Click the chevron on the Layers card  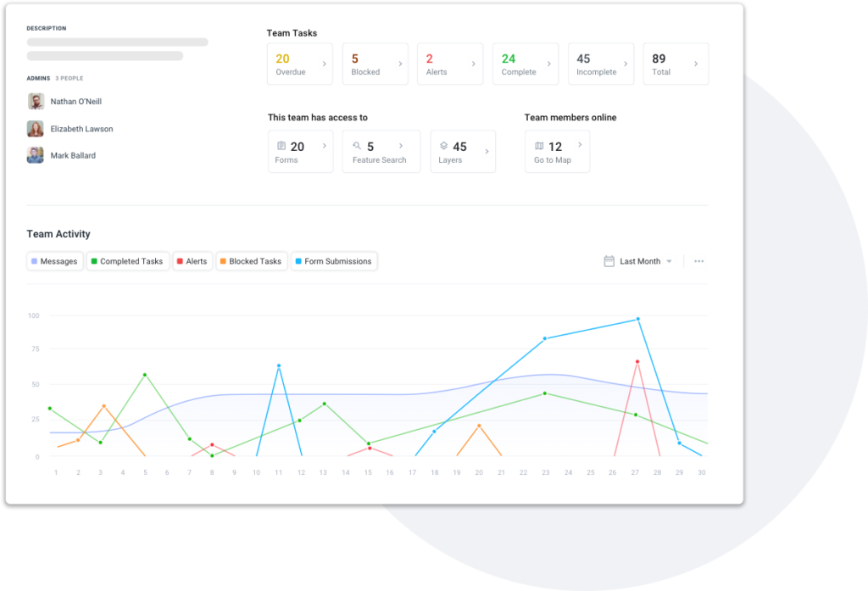[x=487, y=151]
